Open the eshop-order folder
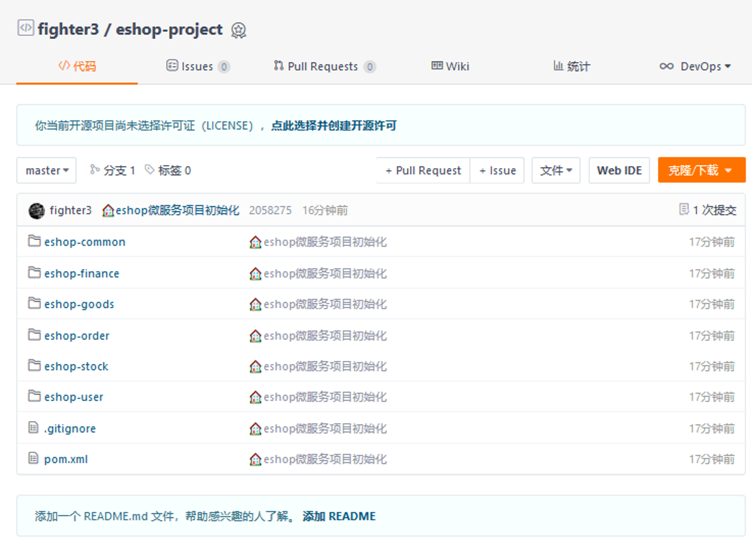This screenshot has height=560, width=752. coord(77,335)
